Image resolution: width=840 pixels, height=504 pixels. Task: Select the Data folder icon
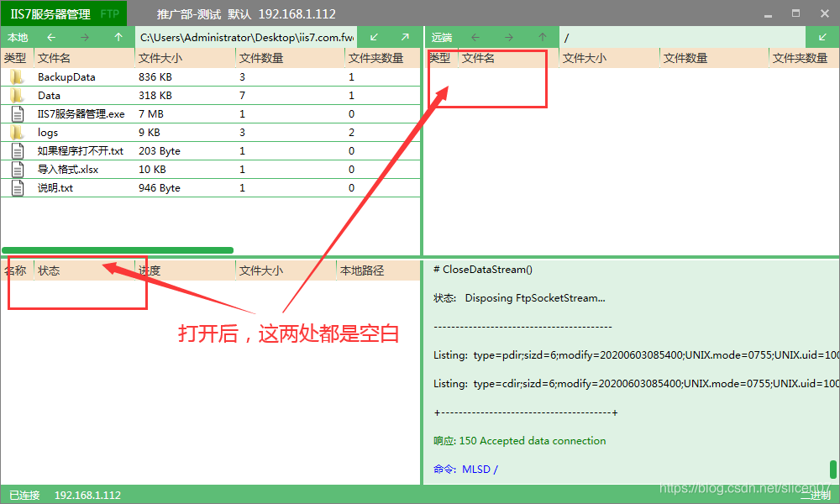coord(17,96)
